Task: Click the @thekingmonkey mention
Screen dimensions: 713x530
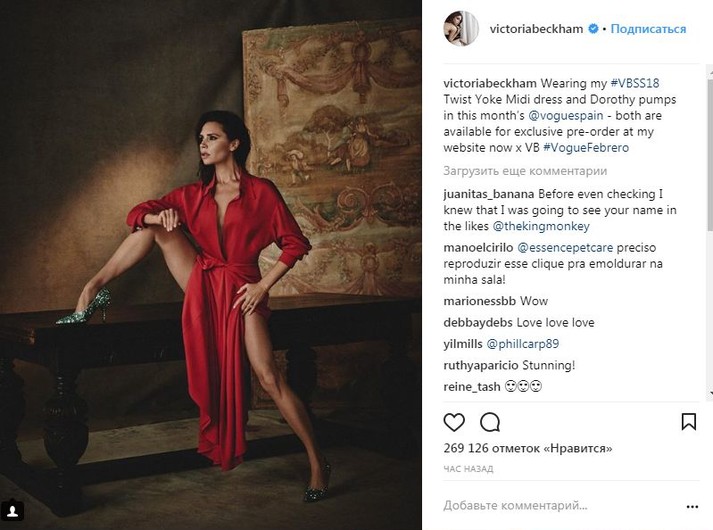Action: (541, 226)
